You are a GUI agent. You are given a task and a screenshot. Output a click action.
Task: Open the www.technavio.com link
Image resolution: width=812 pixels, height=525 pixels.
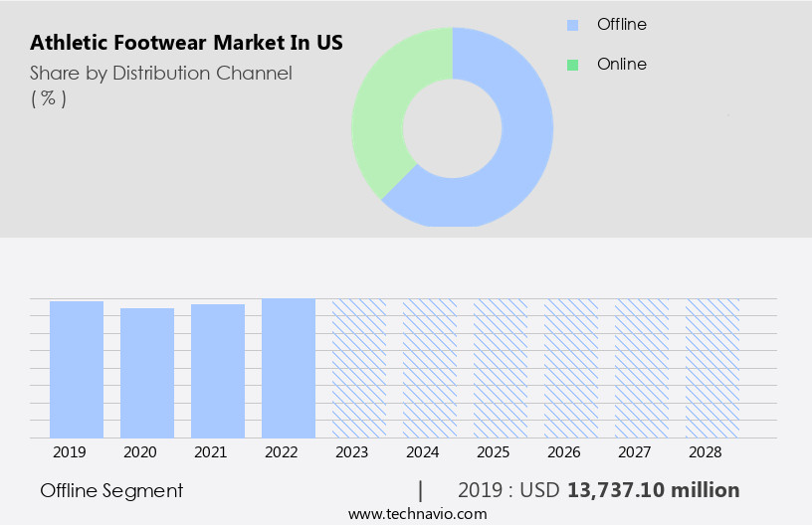(417, 513)
